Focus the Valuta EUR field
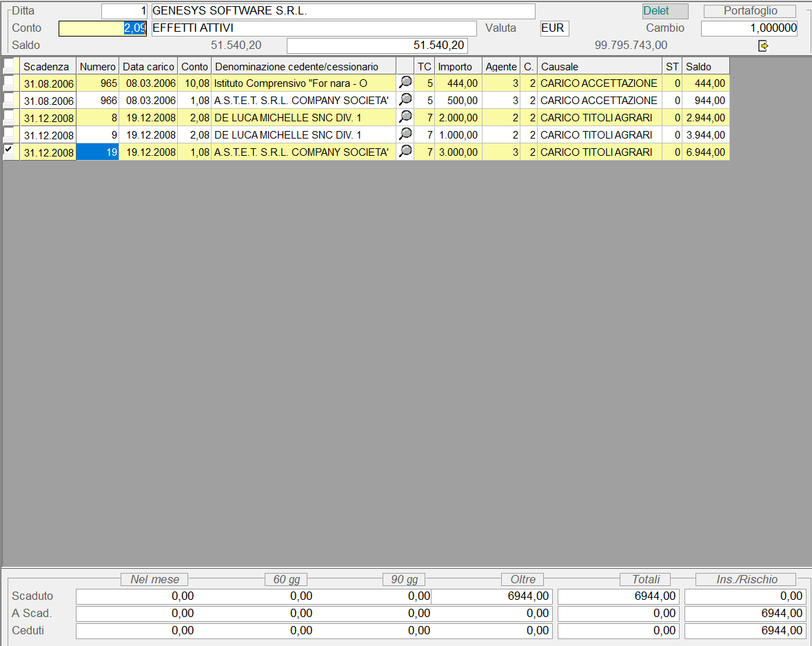 pyautogui.click(x=554, y=28)
